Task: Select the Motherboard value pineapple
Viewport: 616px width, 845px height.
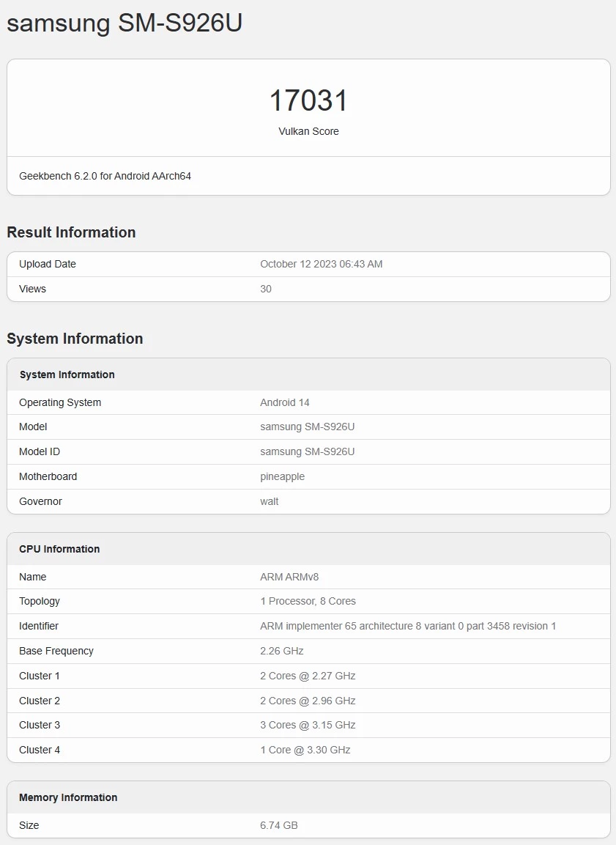Action: point(282,476)
